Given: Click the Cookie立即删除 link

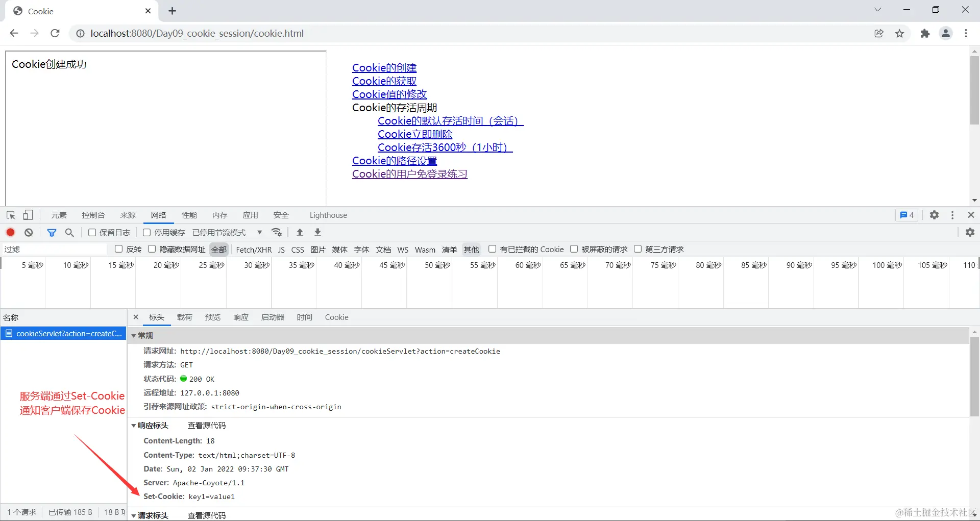Looking at the screenshot, I should point(415,134).
